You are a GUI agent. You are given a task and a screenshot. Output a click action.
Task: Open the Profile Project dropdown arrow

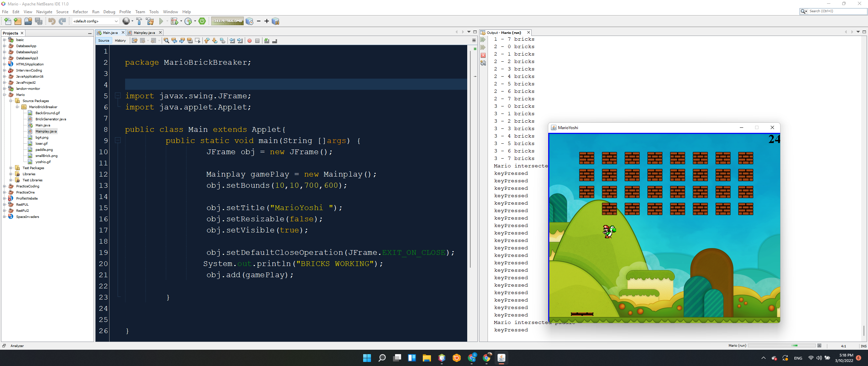[x=195, y=21]
